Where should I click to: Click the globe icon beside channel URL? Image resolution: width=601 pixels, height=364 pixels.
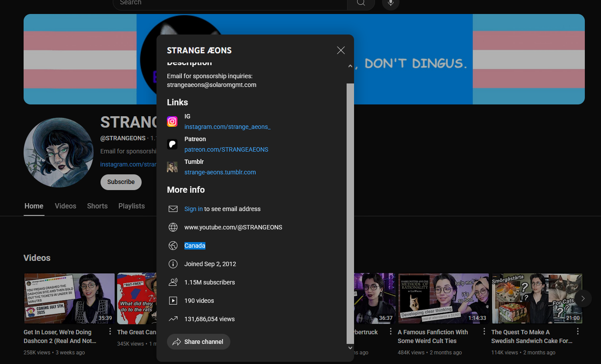173,227
